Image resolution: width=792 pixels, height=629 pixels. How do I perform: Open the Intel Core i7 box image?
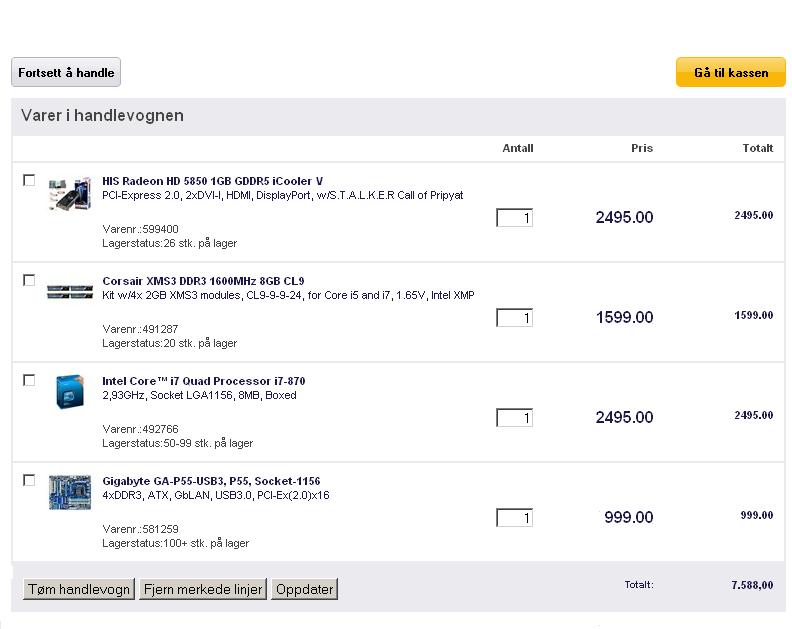coord(70,392)
